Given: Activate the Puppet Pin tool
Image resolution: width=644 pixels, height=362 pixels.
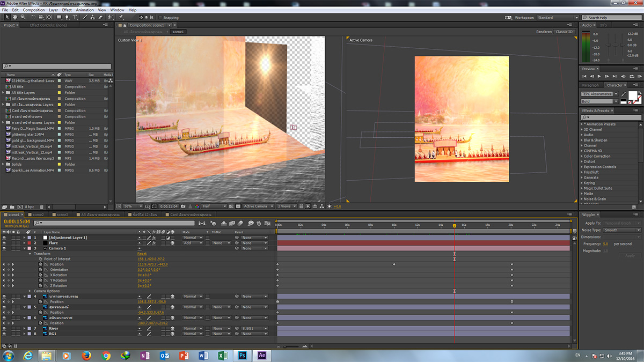Looking at the screenshot, I should pyautogui.click(x=122, y=17).
